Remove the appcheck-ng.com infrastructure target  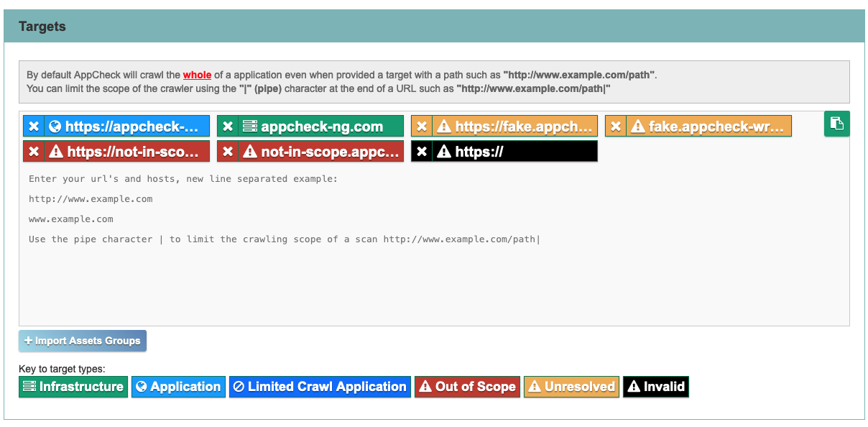tap(227, 127)
